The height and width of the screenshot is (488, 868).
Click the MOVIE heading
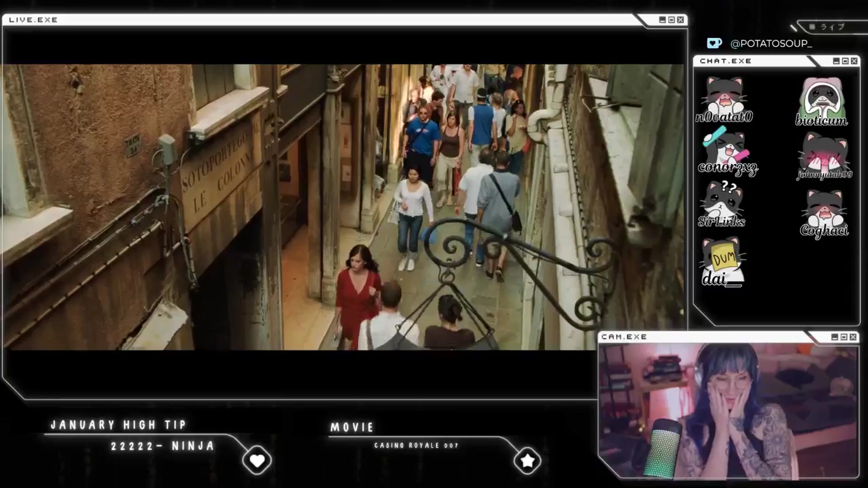pos(352,427)
